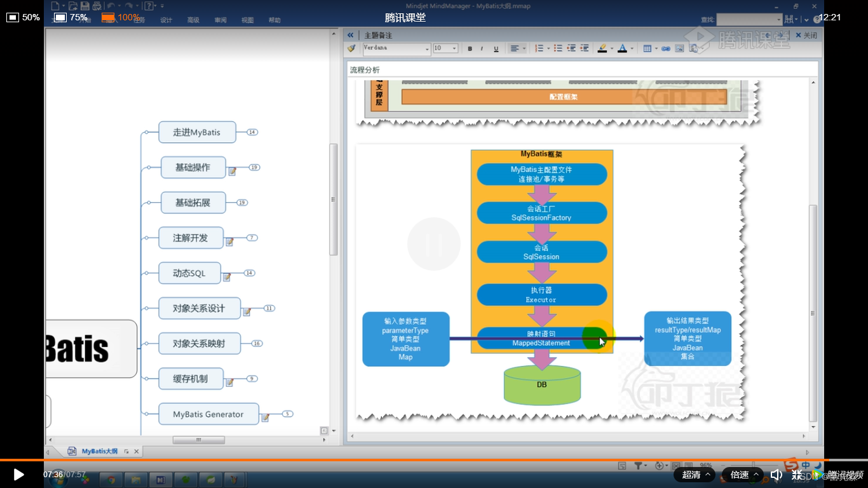Select the 对象关系映射 topic
The image size is (868, 488).
pos(200,344)
